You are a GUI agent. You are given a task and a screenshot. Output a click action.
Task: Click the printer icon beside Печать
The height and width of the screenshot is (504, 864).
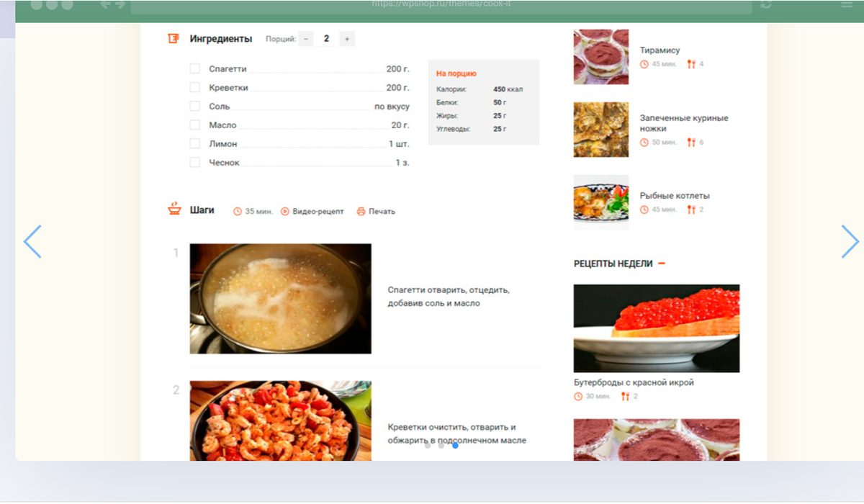361,212
